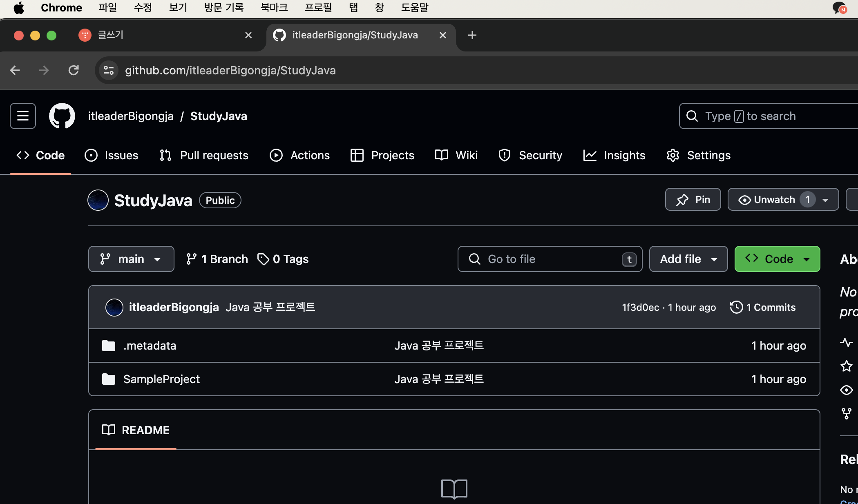The width and height of the screenshot is (858, 504).
Task: Open the Chrome menu bar item
Action: point(61,8)
